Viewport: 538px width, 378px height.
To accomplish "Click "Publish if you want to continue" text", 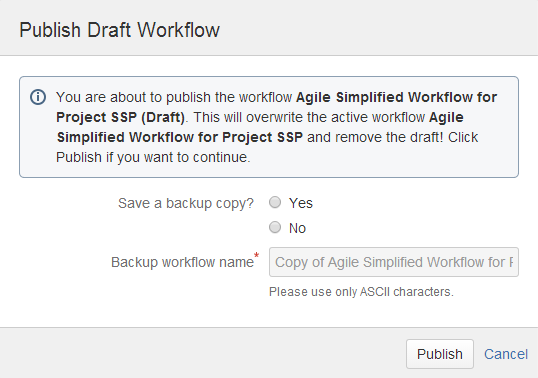I will click(x=153, y=157).
